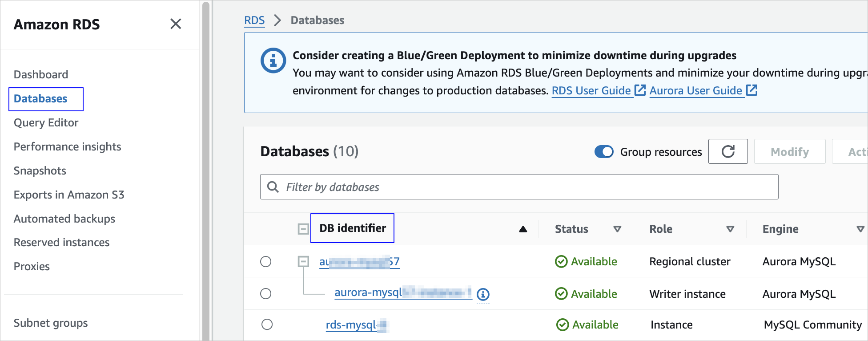The width and height of the screenshot is (868, 341).
Task: Select the Writer instance row radio button
Action: point(266,294)
